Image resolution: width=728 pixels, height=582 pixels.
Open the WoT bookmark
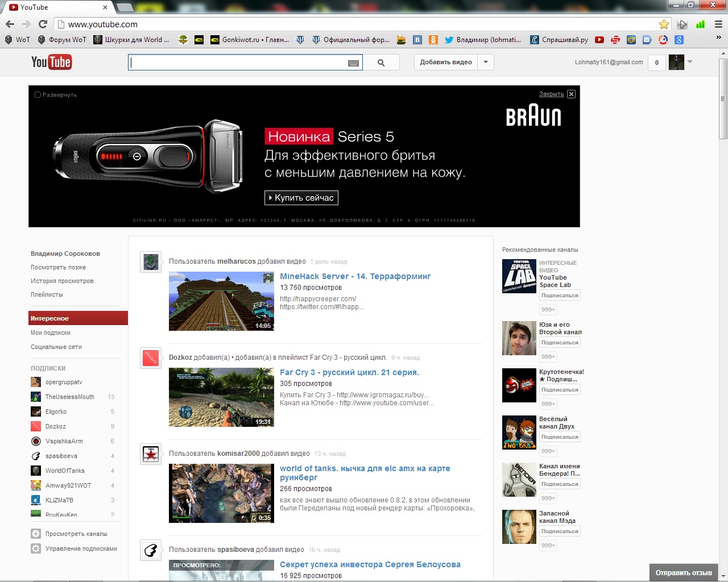18,40
